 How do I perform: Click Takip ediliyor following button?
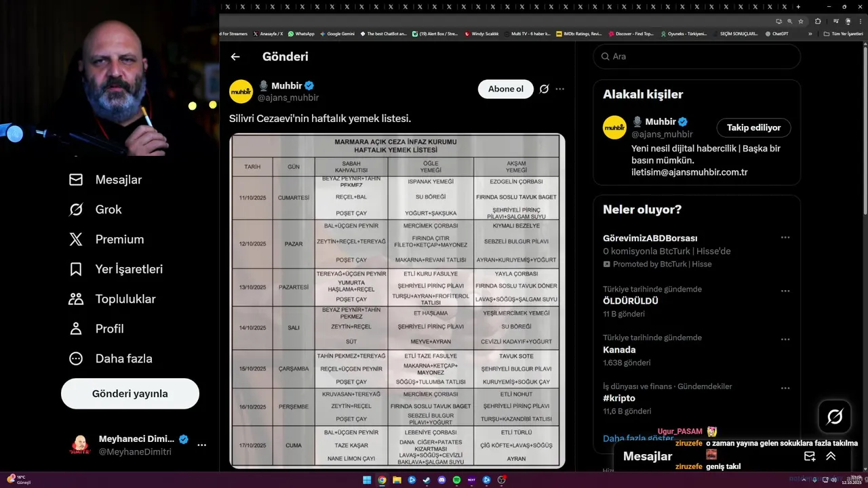tap(753, 127)
